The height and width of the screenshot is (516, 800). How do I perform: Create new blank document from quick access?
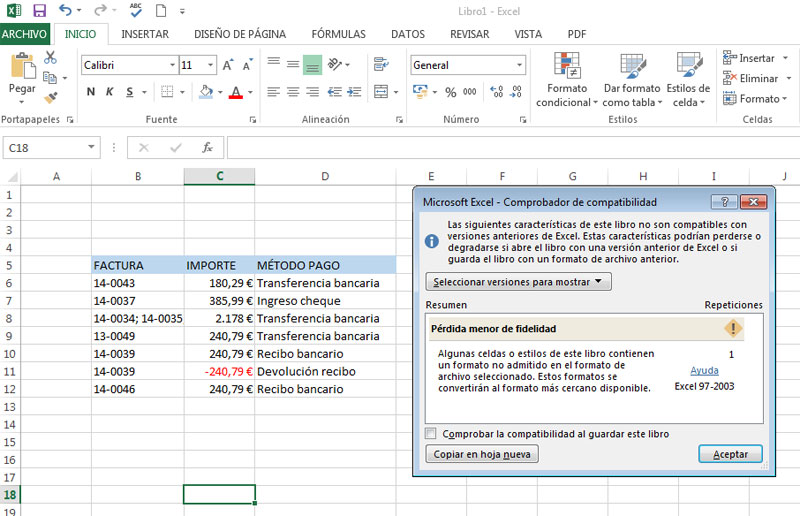pyautogui.click(x=161, y=10)
